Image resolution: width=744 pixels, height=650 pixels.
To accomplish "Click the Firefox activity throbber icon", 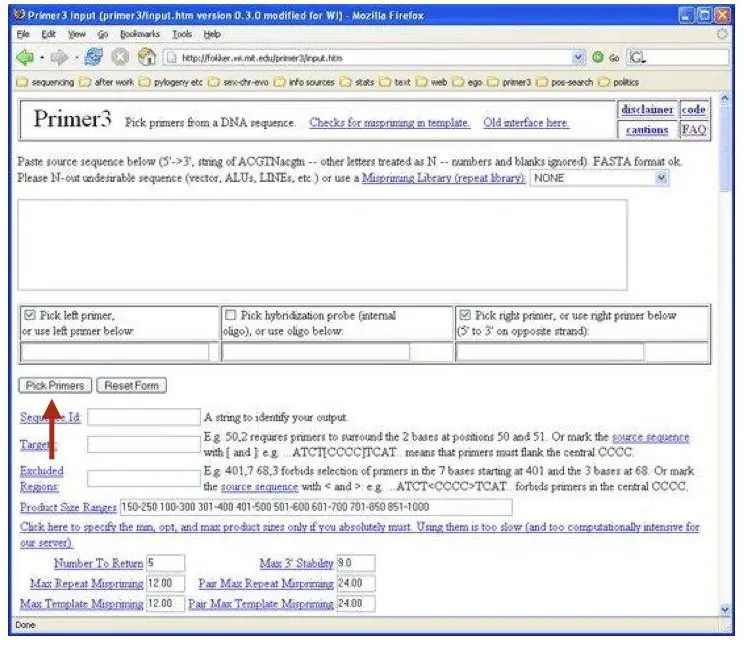I will point(722,34).
